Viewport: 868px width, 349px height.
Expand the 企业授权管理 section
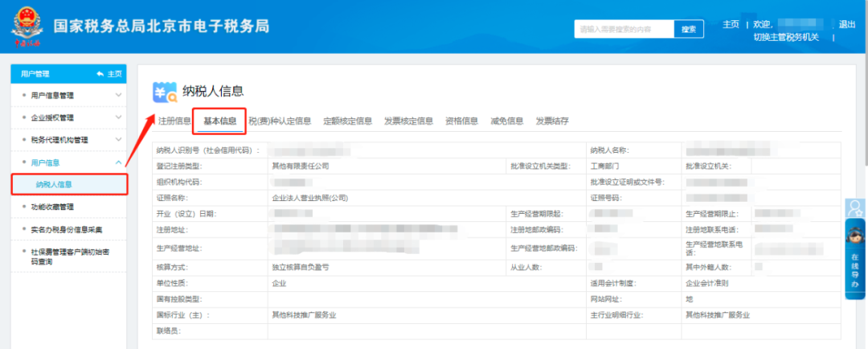point(69,117)
